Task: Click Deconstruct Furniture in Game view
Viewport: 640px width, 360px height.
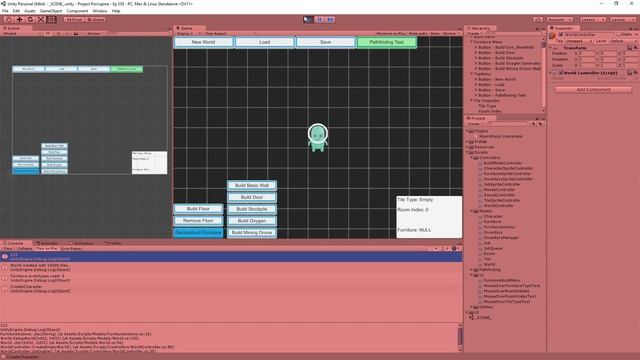Action: [198, 232]
